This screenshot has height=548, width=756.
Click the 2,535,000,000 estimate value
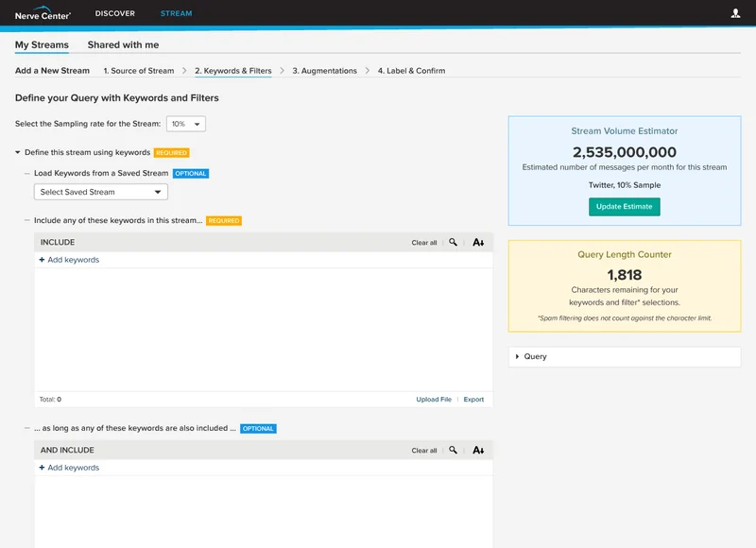pos(625,152)
